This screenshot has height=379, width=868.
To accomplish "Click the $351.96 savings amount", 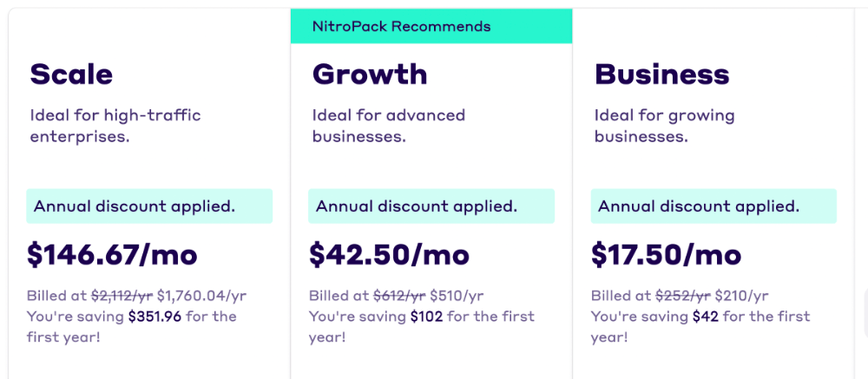I will [155, 317].
